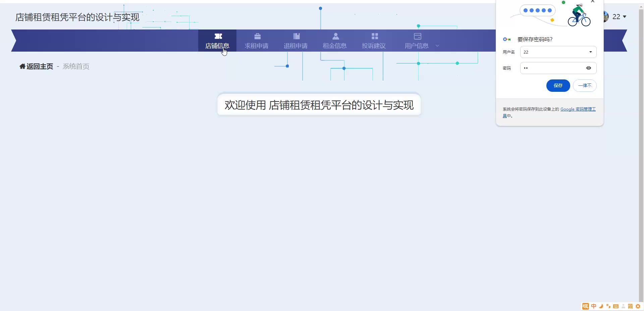Toggle 简 simplified Chinese mode
The height and width of the screenshot is (311, 644).
pos(630,306)
